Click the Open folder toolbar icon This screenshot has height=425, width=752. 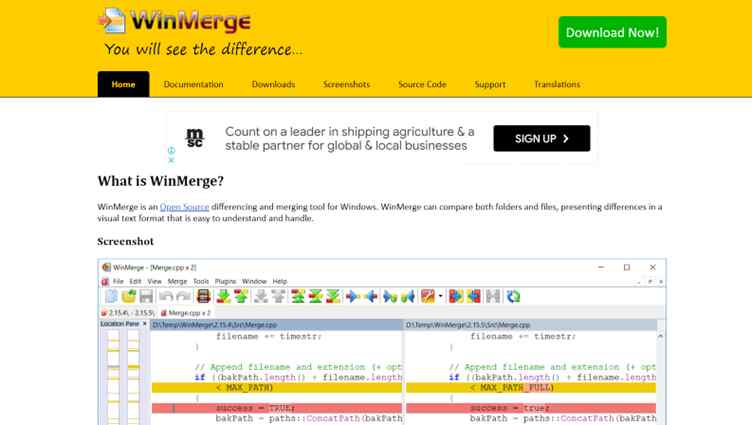[x=129, y=296]
